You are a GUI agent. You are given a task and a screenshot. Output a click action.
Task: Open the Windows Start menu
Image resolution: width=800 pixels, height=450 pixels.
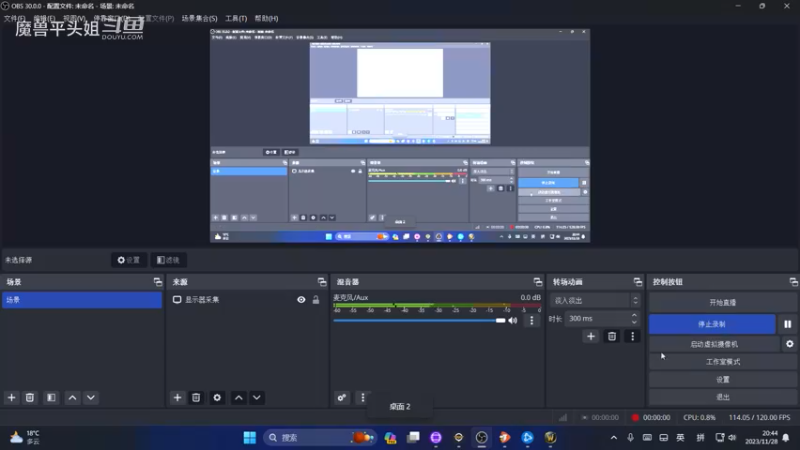coord(249,437)
